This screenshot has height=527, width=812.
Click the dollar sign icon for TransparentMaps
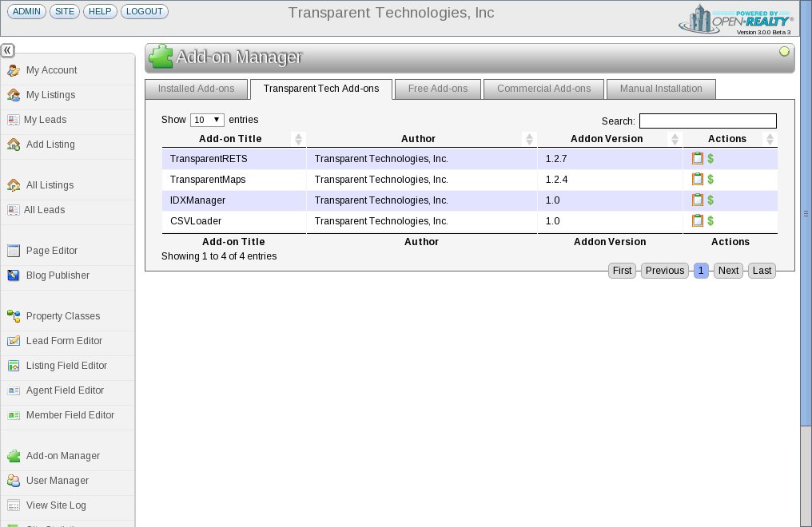(710, 180)
